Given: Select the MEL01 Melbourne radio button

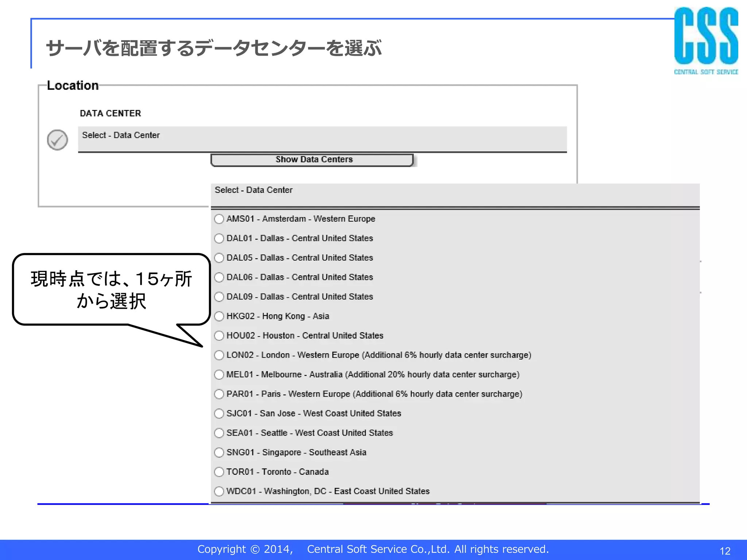Looking at the screenshot, I should (x=219, y=374).
